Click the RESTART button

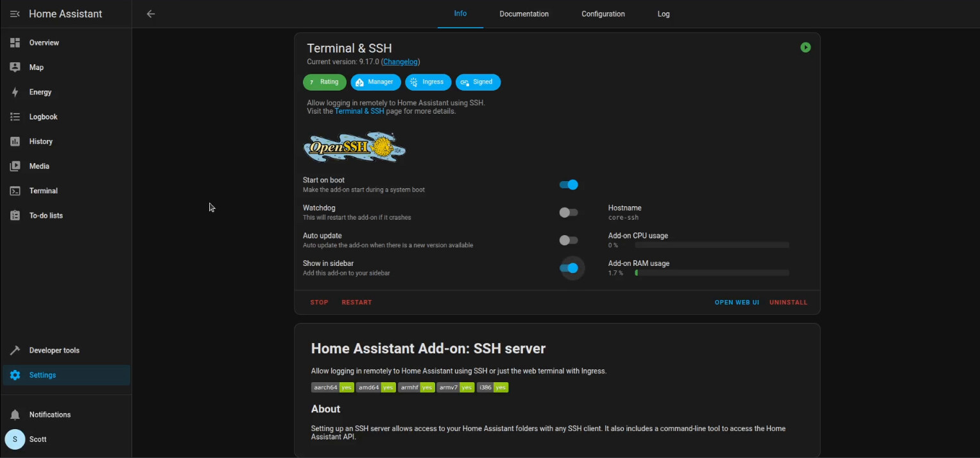point(357,303)
